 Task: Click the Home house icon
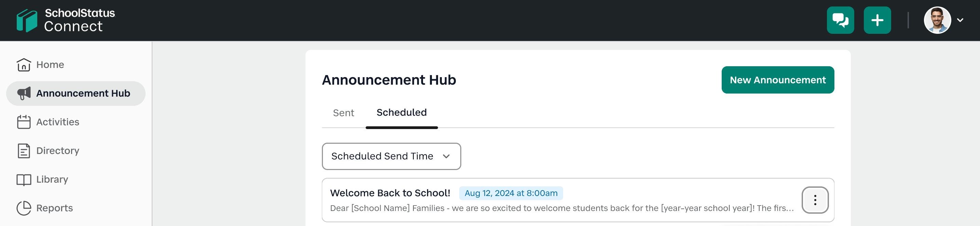click(x=24, y=65)
